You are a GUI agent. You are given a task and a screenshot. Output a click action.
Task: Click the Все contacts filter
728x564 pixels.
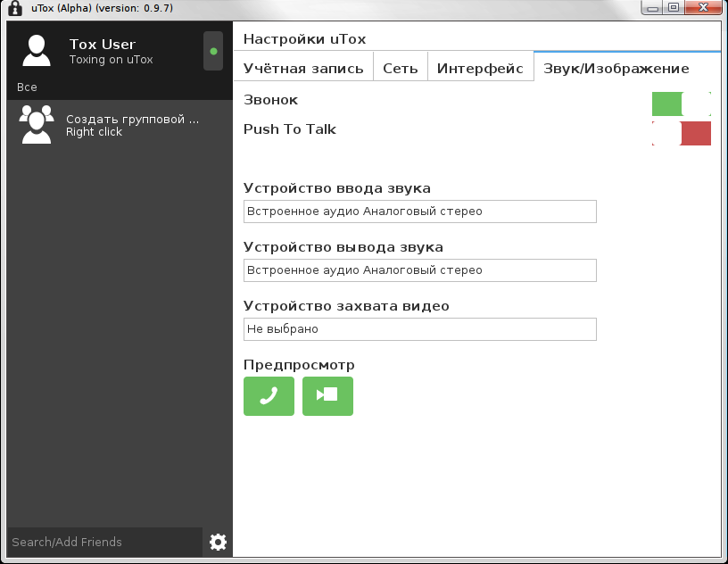[27, 87]
